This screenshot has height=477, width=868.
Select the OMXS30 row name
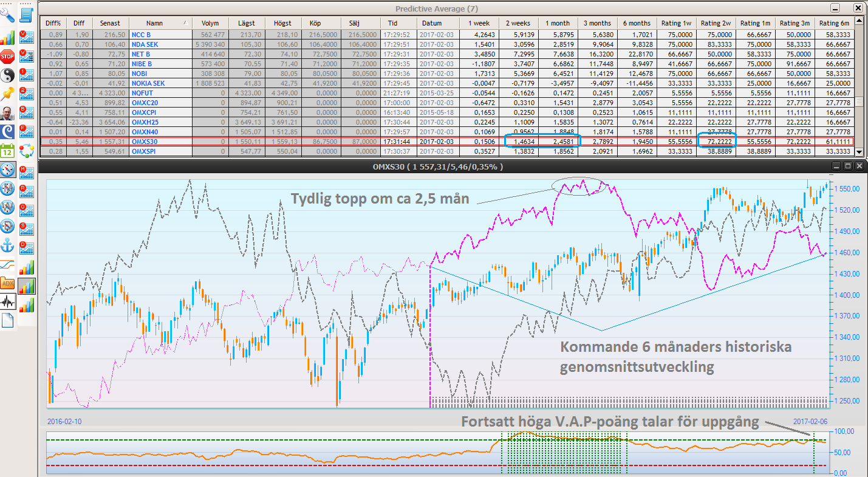point(145,141)
